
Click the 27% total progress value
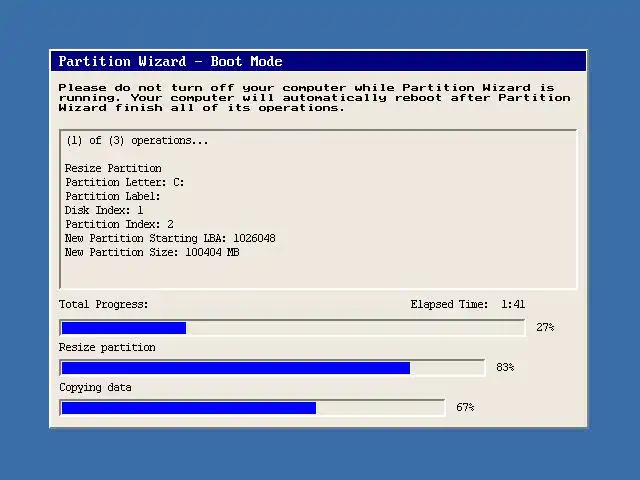point(545,327)
